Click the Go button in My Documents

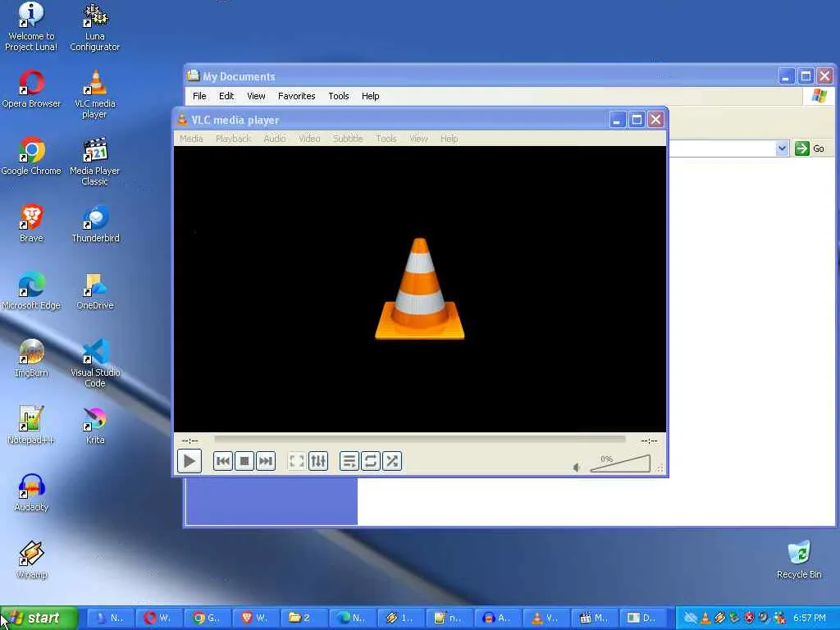coord(810,148)
